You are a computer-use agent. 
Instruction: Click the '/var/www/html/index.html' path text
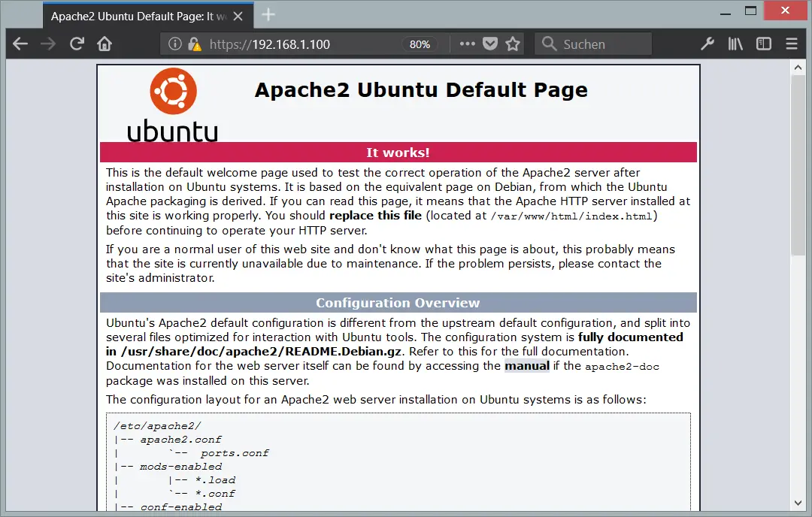pos(571,216)
